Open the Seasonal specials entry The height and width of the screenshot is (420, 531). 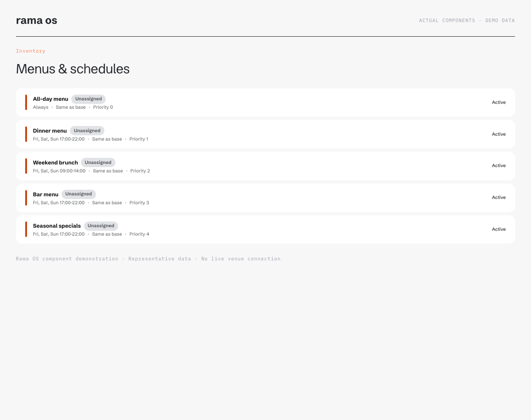tap(265, 229)
